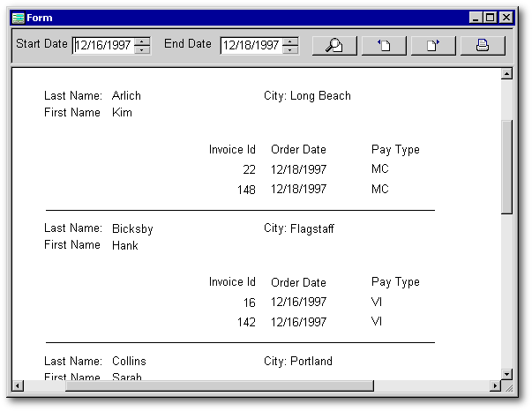Viewport: 532px width, 411px height.
Task: Decrease Start Date with down spinner arrow
Action: (142, 49)
